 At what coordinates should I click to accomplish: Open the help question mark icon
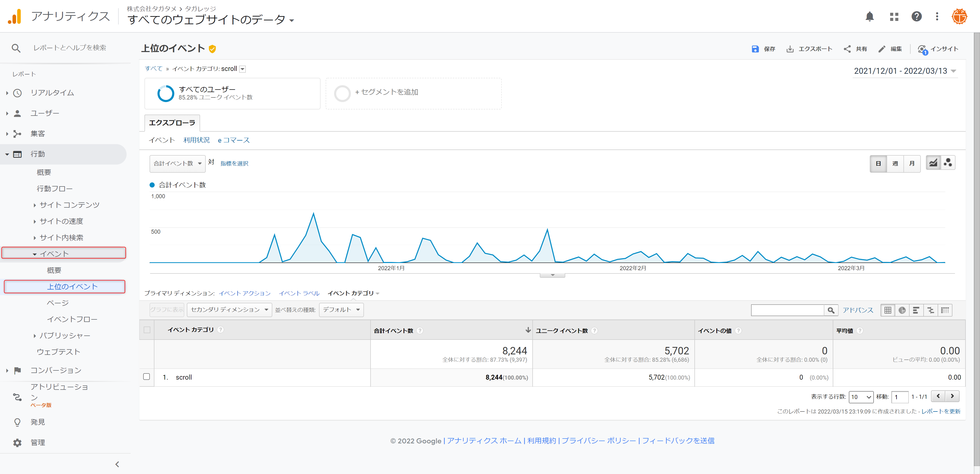coord(916,16)
